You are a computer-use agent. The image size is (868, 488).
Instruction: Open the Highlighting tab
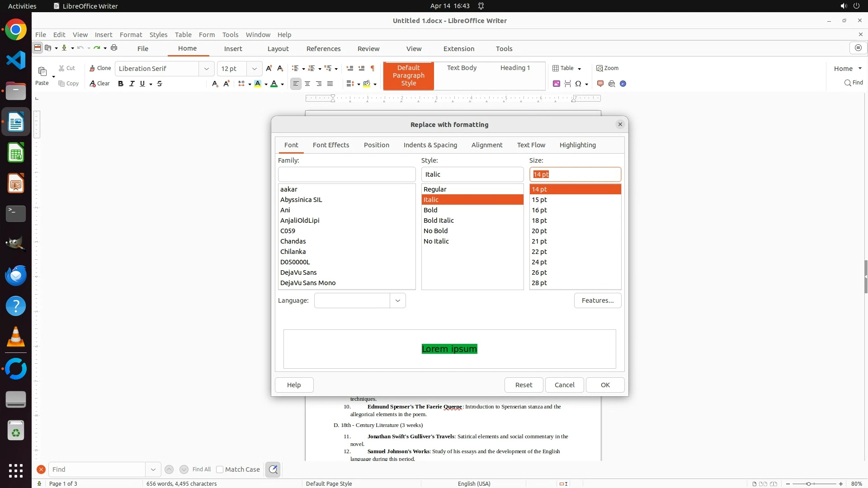pyautogui.click(x=577, y=145)
